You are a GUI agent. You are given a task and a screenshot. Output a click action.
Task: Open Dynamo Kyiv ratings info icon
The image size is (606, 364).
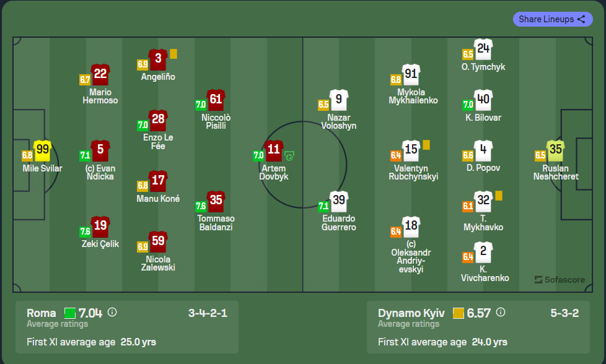pos(501,312)
